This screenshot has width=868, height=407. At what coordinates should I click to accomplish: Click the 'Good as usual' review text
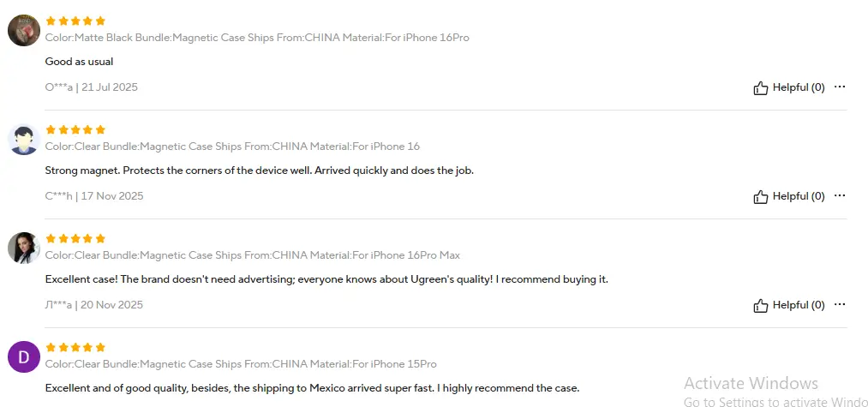tap(79, 62)
